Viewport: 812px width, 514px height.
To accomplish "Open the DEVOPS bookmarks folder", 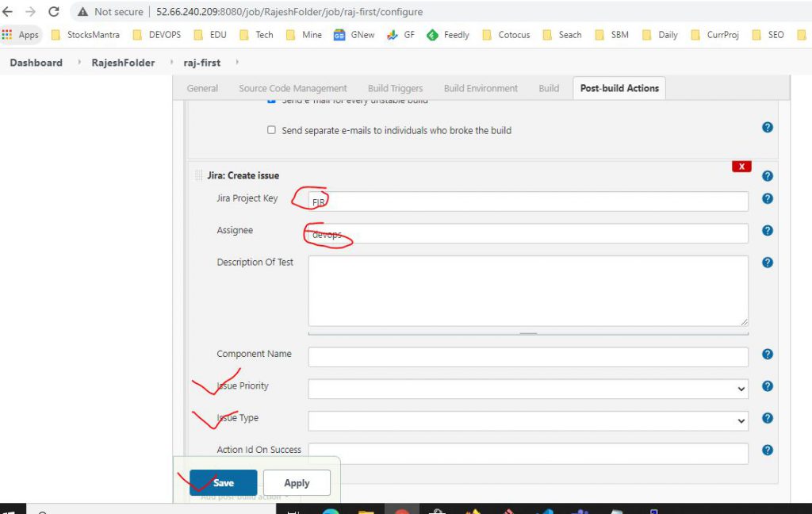I will (x=157, y=35).
